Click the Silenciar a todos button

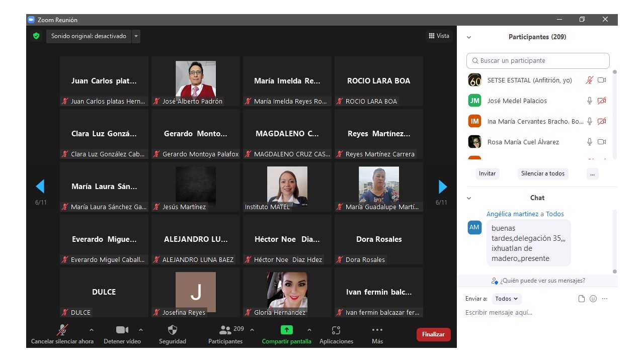[542, 173]
